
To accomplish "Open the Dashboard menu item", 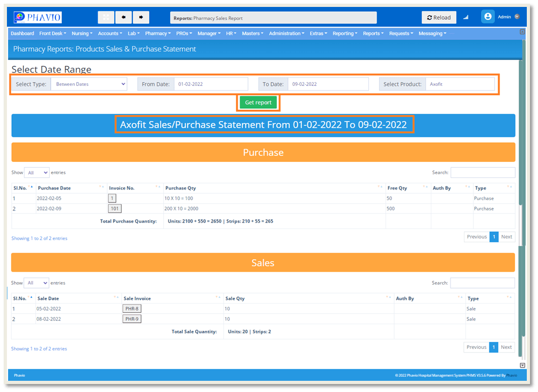I will 22,33.
